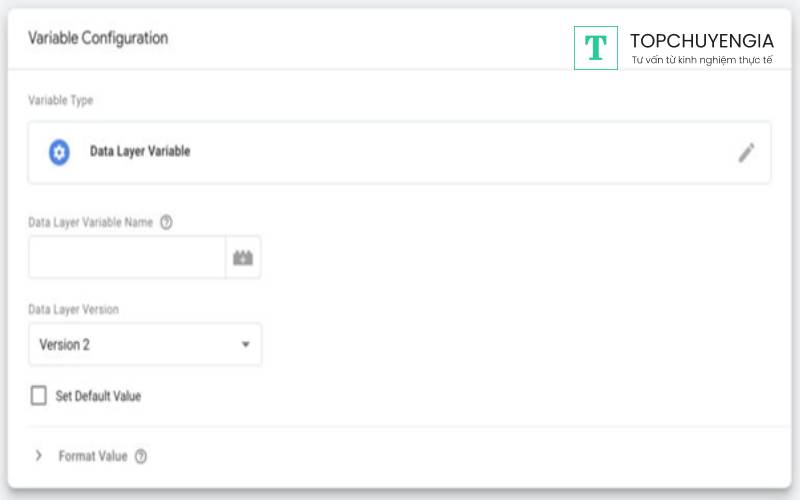Click the help icon next to Format Value
This screenshot has height=500, width=800.
141,457
